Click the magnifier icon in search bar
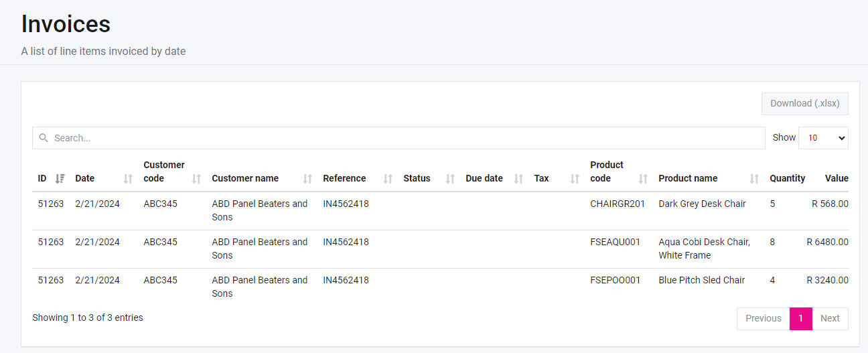Image resolution: width=868 pixels, height=353 pixels. coord(44,138)
